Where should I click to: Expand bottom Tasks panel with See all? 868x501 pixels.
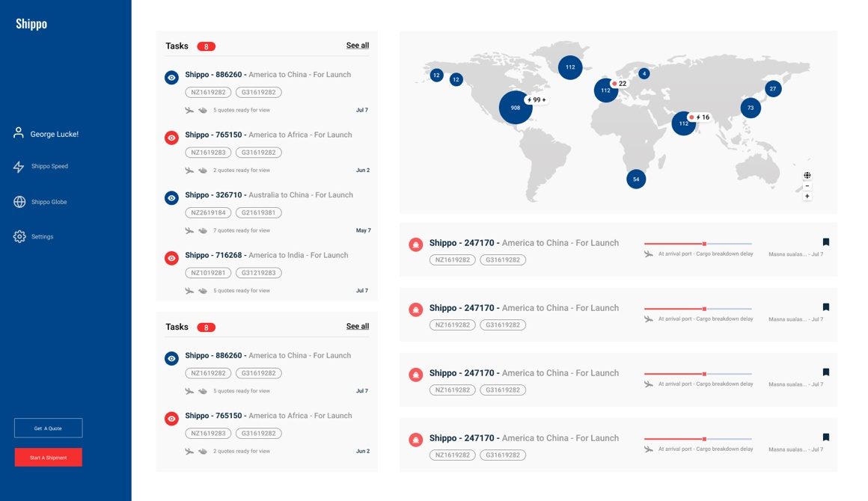pyautogui.click(x=357, y=326)
